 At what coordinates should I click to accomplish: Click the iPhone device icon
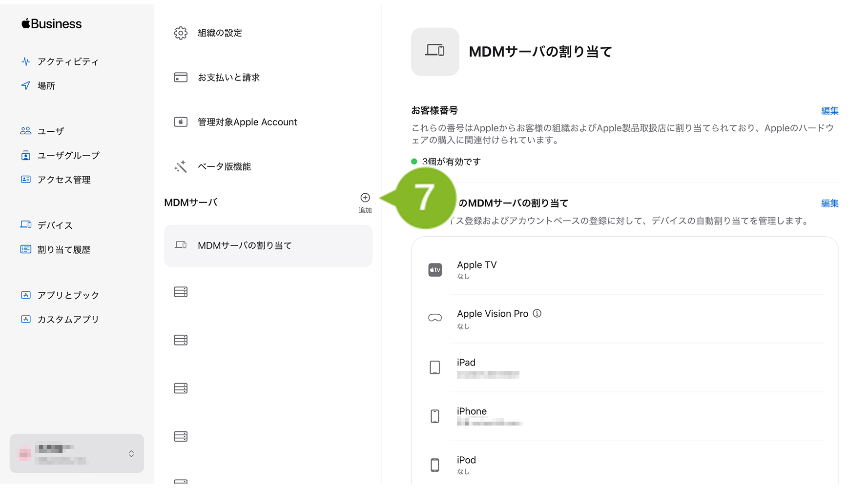(435, 416)
